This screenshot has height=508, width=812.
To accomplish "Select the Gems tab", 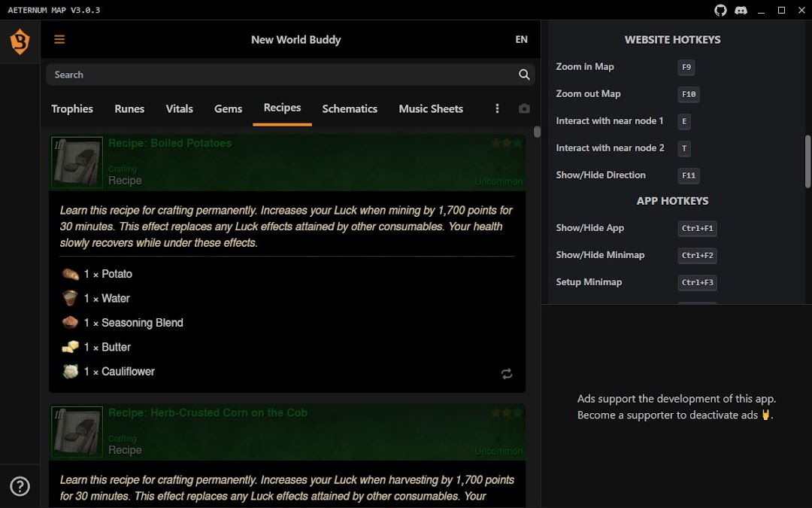I will (228, 109).
